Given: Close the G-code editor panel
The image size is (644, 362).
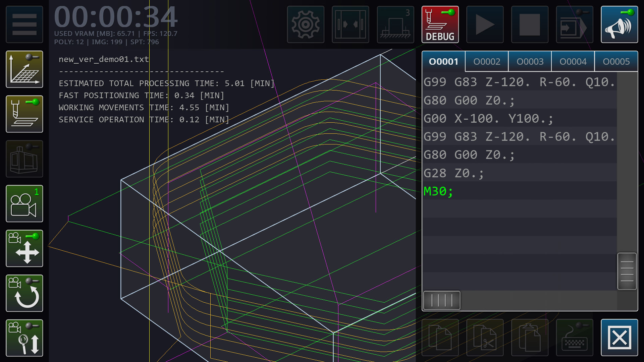Looking at the screenshot, I should (620, 338).
